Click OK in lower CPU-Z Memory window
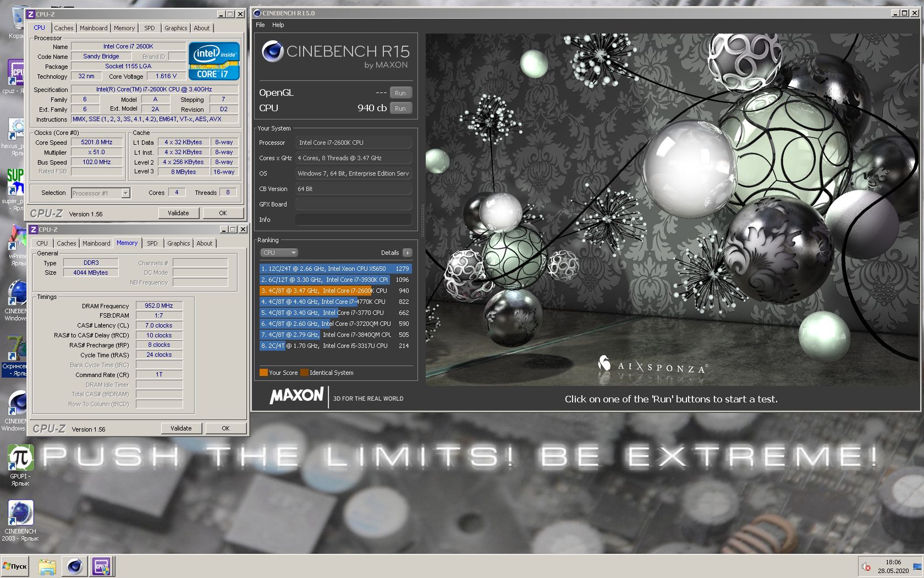Viewport: 924px width, 578px height. click(x=226, y=428)
